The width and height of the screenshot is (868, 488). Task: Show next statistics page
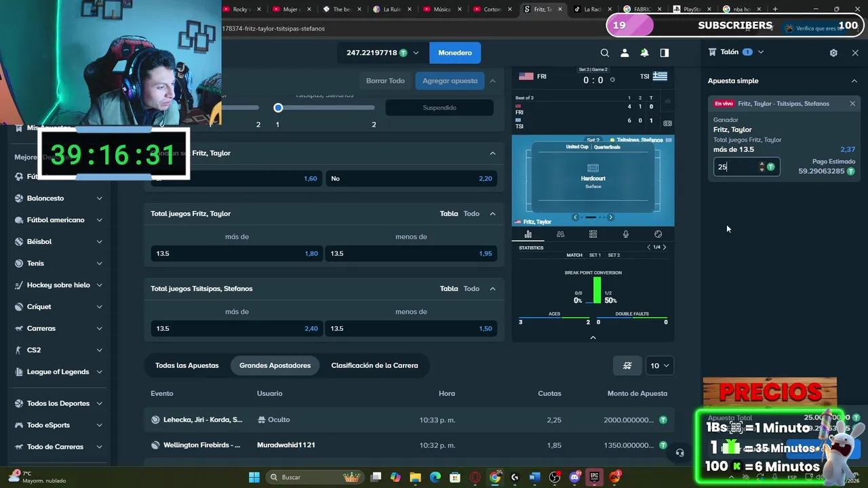point(665,247)
